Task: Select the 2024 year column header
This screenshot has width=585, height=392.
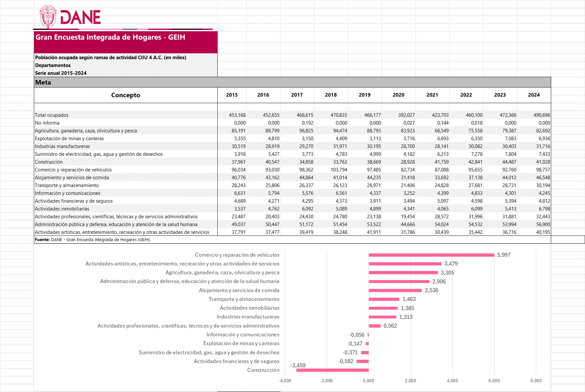Action: pyautogui.click(x=534, y=95)
